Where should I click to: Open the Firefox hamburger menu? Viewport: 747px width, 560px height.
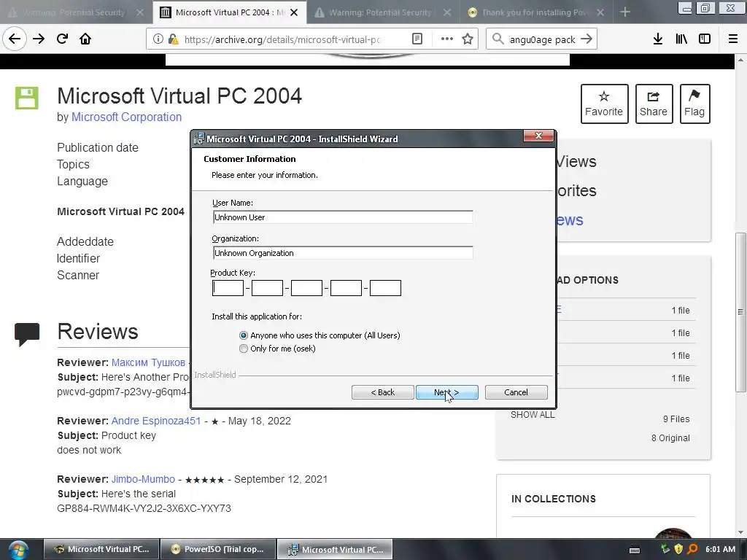click(733, 39)
